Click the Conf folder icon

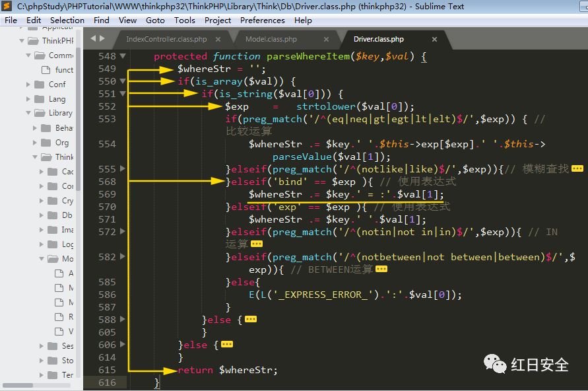tap(40, 85)
